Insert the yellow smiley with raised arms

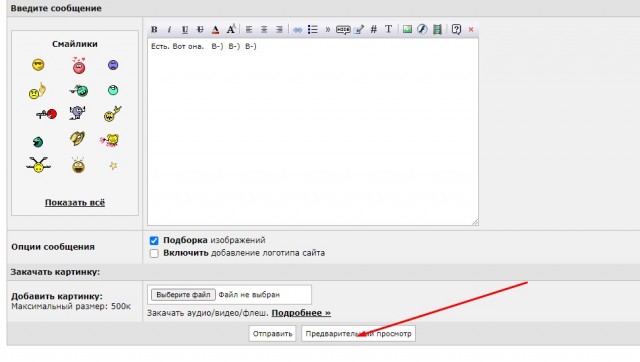pyautogui.click(x=38, y=165)
